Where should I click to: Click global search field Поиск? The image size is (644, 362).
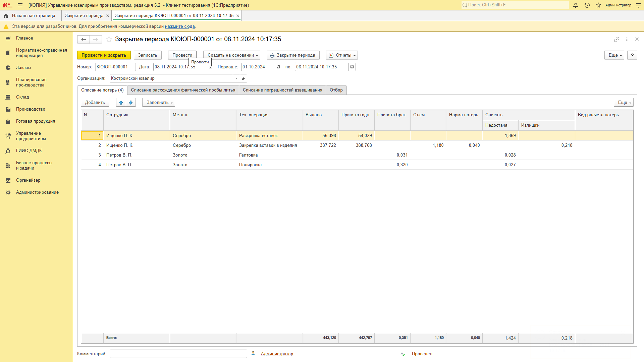coord(515,5)
